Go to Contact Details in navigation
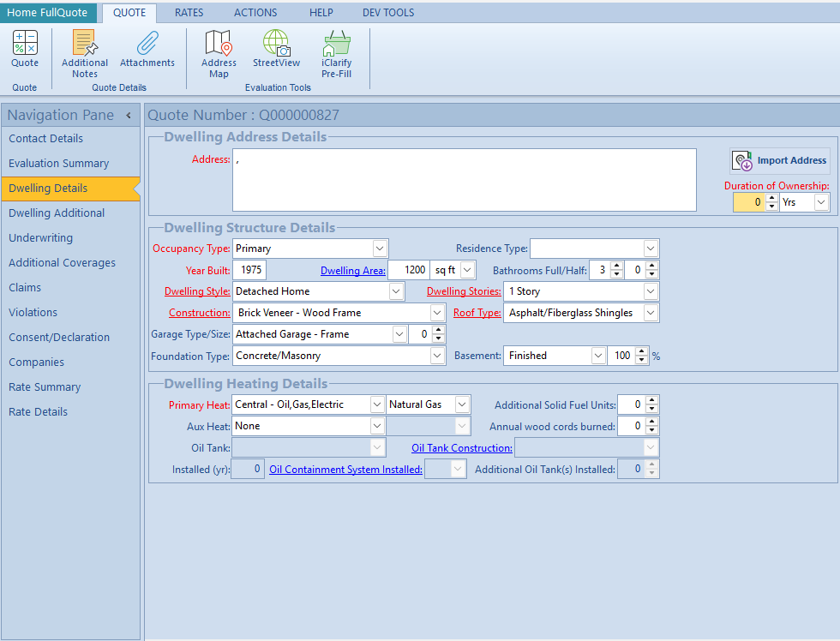This screenshot has height=641, width=840. pyautogui.click(x=70, y=139)
